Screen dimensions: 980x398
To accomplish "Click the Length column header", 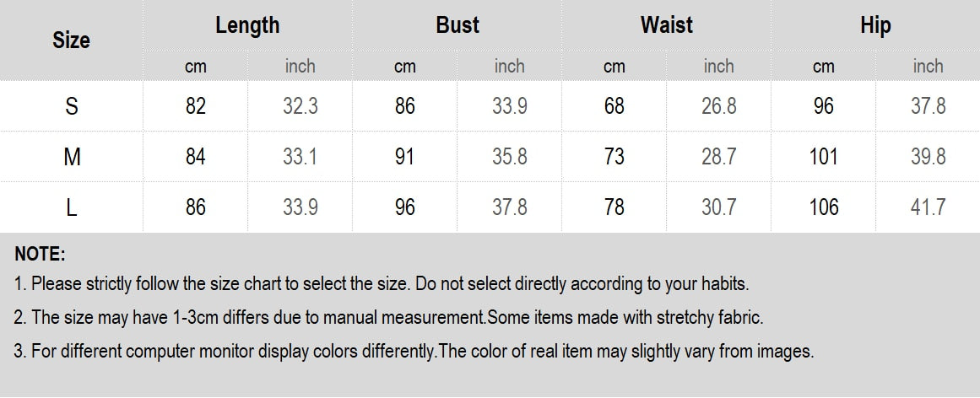I will (246, 25).
